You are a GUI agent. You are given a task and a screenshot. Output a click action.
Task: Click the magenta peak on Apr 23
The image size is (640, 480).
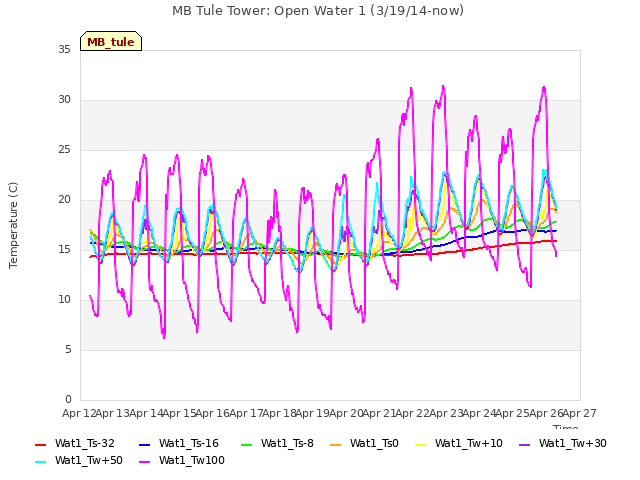(443, 86)
